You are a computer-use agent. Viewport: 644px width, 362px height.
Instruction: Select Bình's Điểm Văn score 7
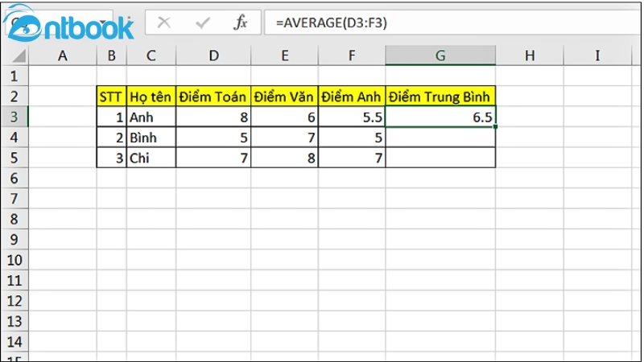coord(284,138)
